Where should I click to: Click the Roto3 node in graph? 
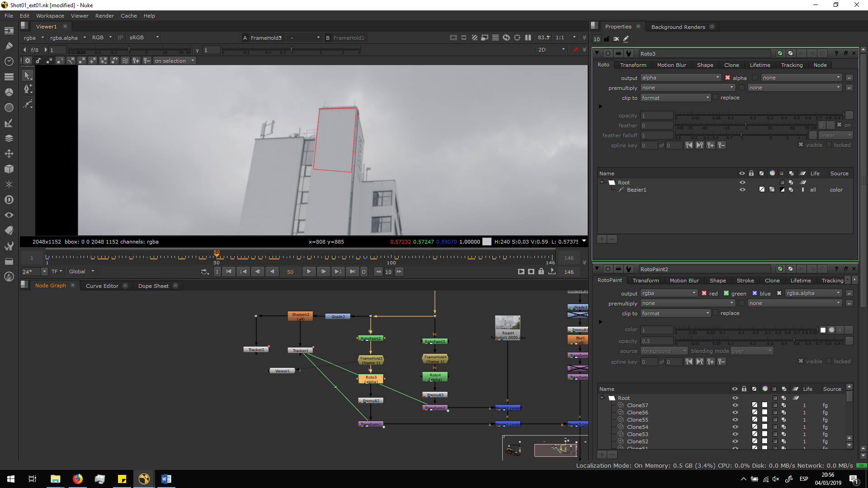pyautogui.click(x=371, y=379)
